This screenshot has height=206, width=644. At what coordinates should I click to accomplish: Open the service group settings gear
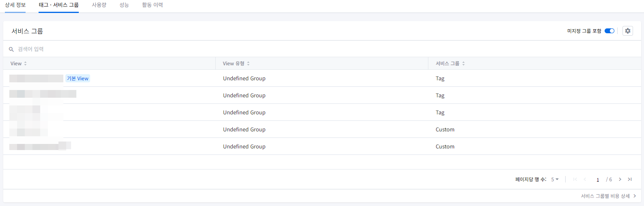pyautogui.click(x=628, y=31)
